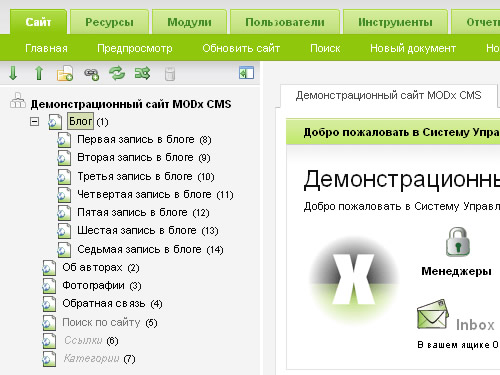Click the Новый документ link
500x375 pixels.
tap(413, 48)
